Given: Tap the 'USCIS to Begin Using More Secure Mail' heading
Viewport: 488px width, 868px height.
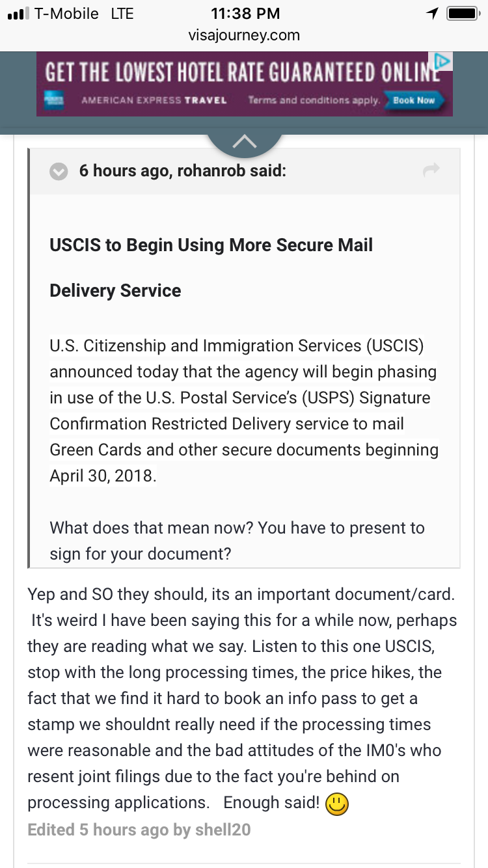Looking at the screenshot, I should point(211,245).
